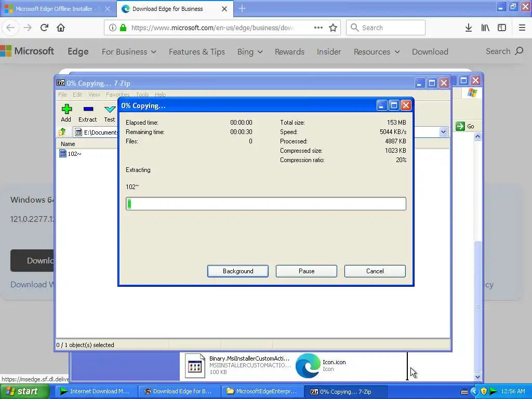The width and height of the screenshot is (532, 399).
Task: Click Explorer scrollbar up arrow
Action: 478,137
